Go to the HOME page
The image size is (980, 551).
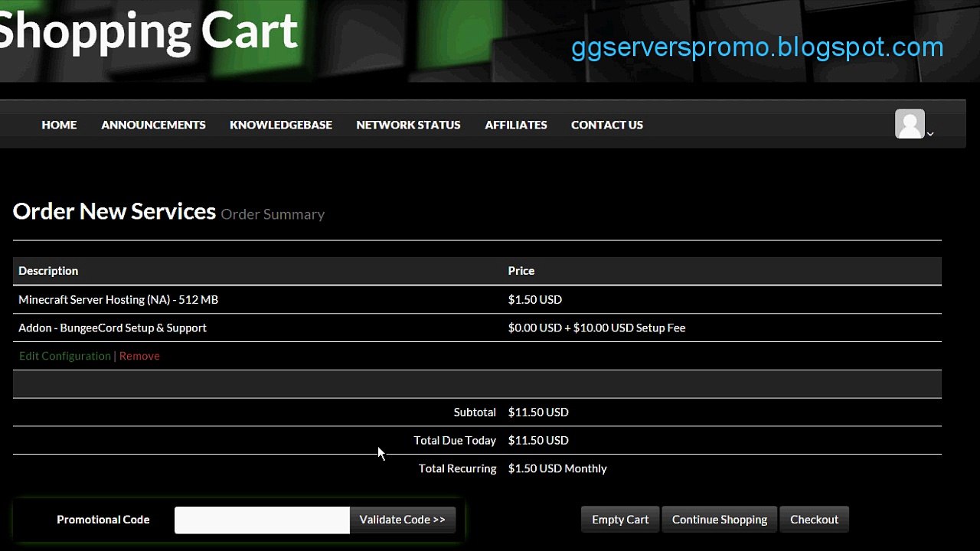click(59, 125)
